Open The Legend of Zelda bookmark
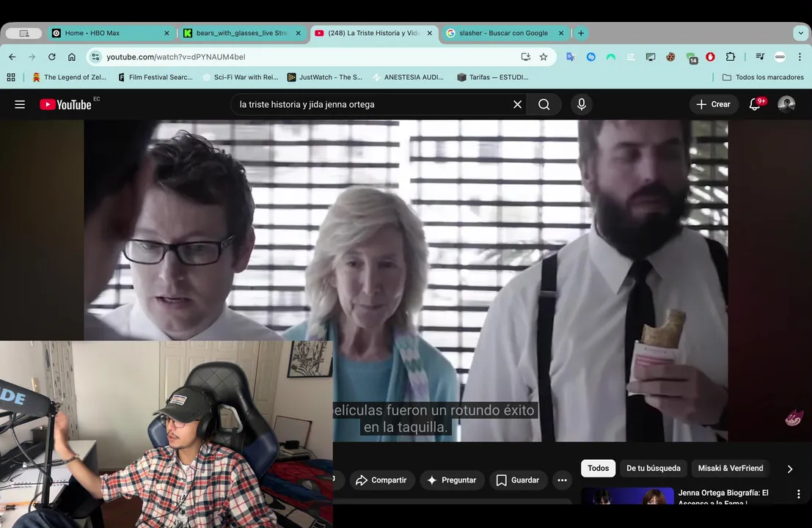Viewport: 812px width, 528px height. tap(69, 77)
